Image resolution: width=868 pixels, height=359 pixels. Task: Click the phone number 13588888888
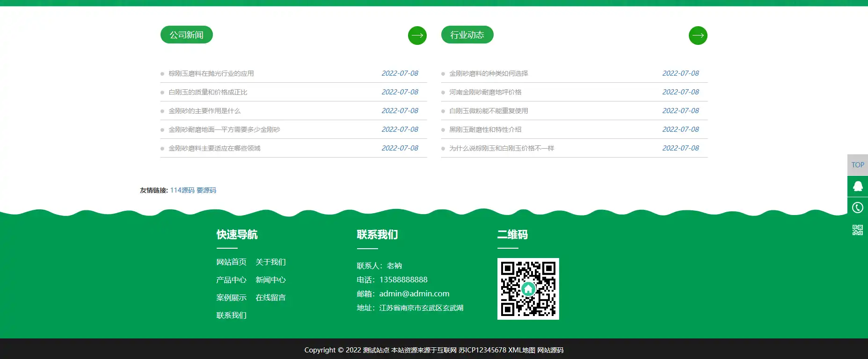(403, 280)
